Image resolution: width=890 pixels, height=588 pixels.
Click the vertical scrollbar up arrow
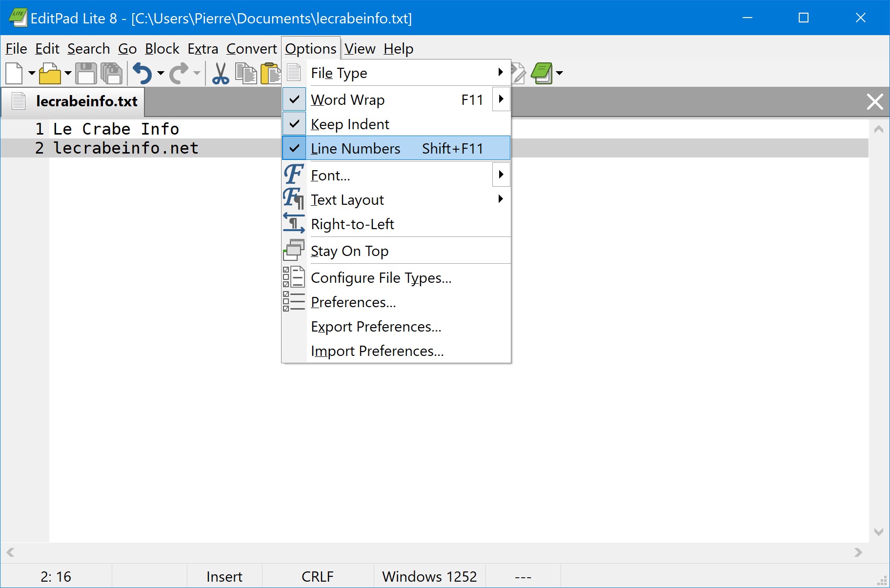point(879,129)
